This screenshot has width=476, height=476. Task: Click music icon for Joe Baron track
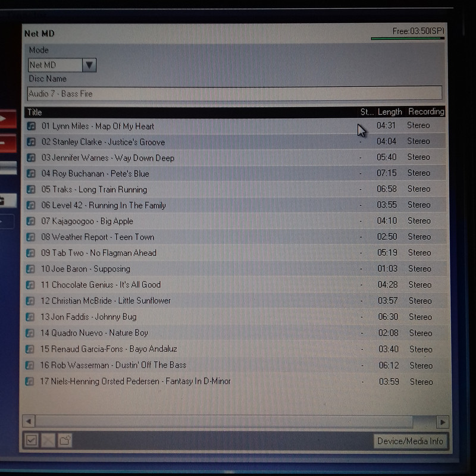pos(30,269)
